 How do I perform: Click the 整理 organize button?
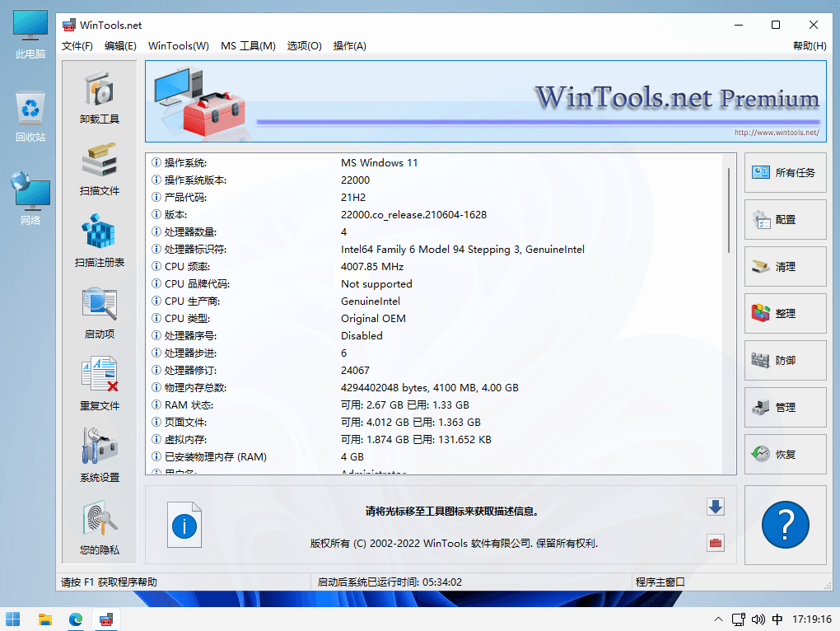coord(786,313)
